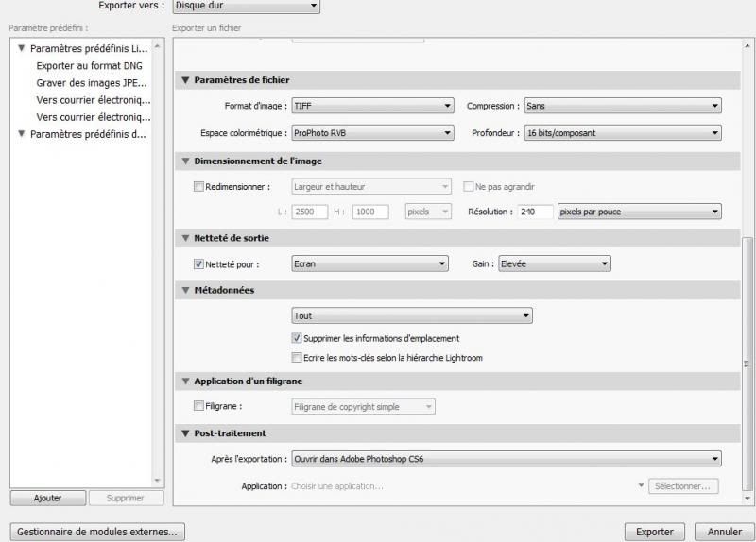Click arrow beside Choisir une application

(641, 485)
